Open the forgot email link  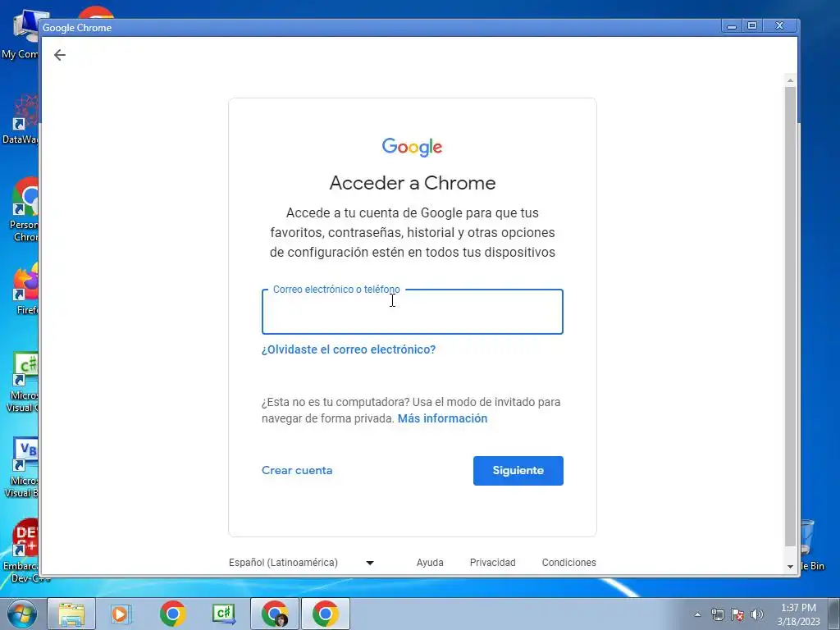tap(348, 349)
